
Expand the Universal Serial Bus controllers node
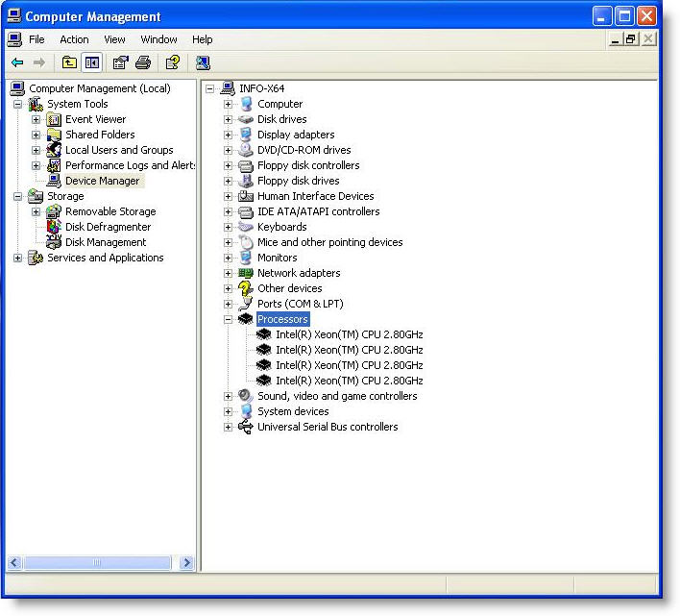(x=229, y=427)
